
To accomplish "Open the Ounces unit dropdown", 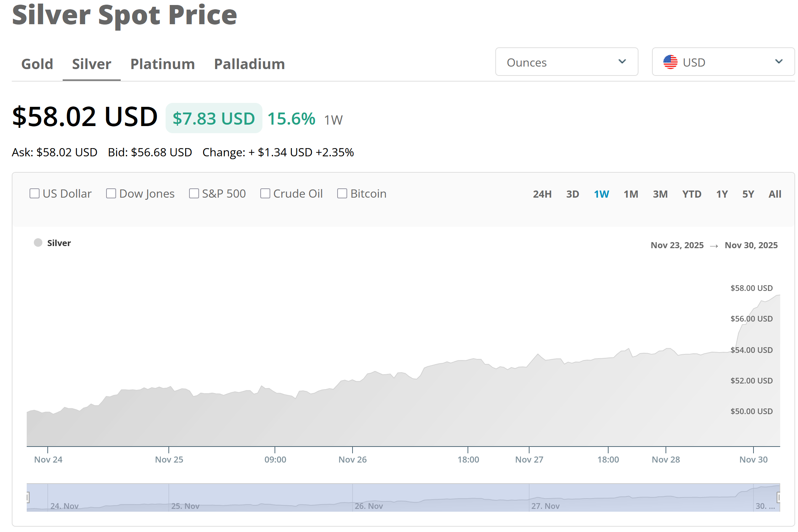I will tap(566, 62).
